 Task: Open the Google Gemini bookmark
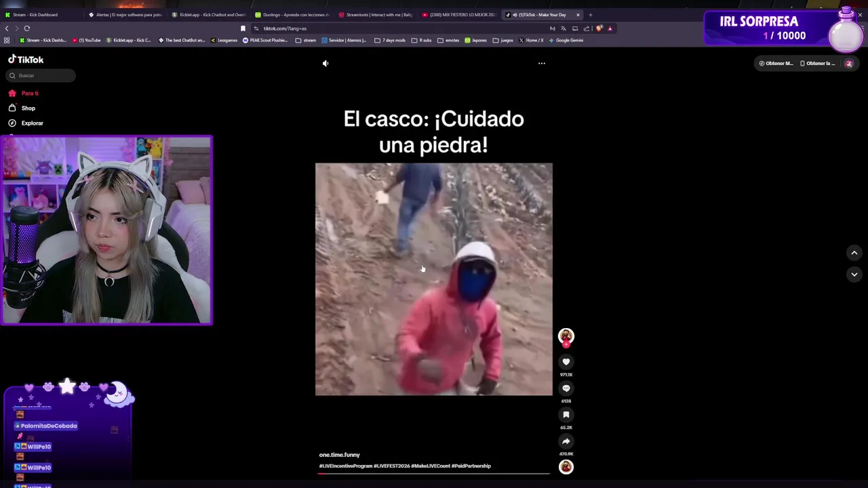tap(566, 40)
